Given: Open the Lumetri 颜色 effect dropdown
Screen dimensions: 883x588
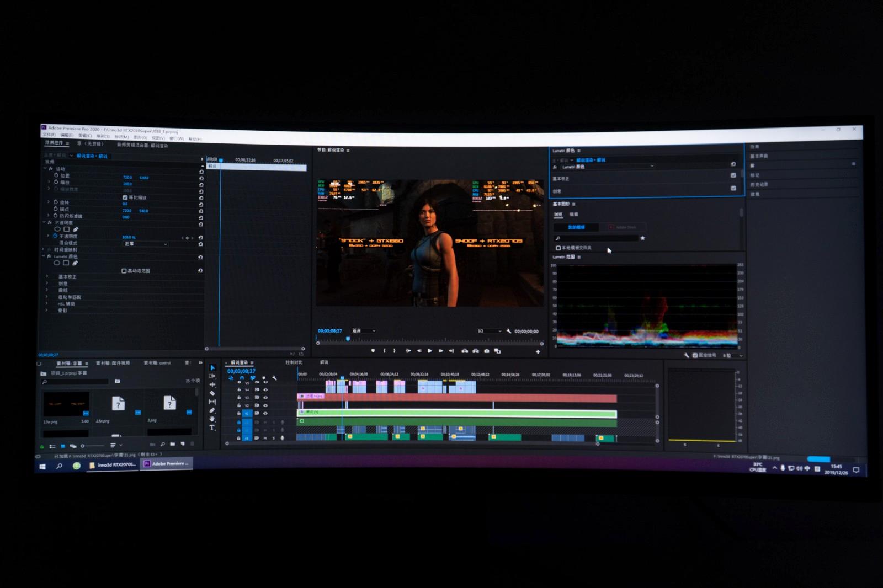Looking at the screenshot, I should [x=607, y=166].
